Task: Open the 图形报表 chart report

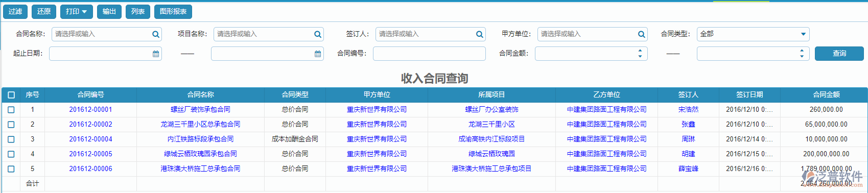Action: pyautogui.click(x=173, y=11)
